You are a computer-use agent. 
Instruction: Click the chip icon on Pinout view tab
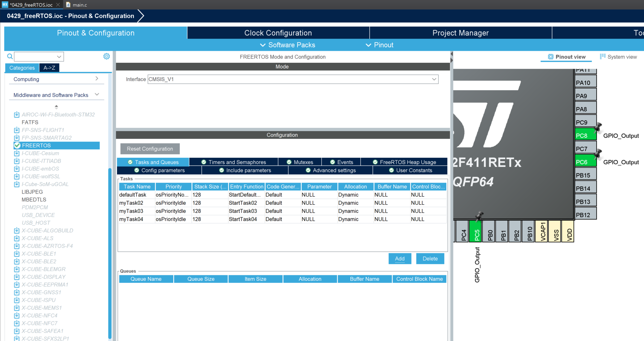(x=551, y=57)
